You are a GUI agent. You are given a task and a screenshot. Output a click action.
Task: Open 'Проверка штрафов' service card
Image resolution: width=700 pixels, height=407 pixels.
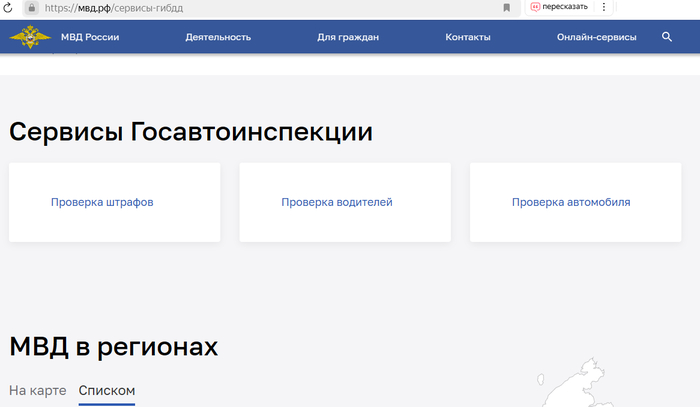pos(102,202)
